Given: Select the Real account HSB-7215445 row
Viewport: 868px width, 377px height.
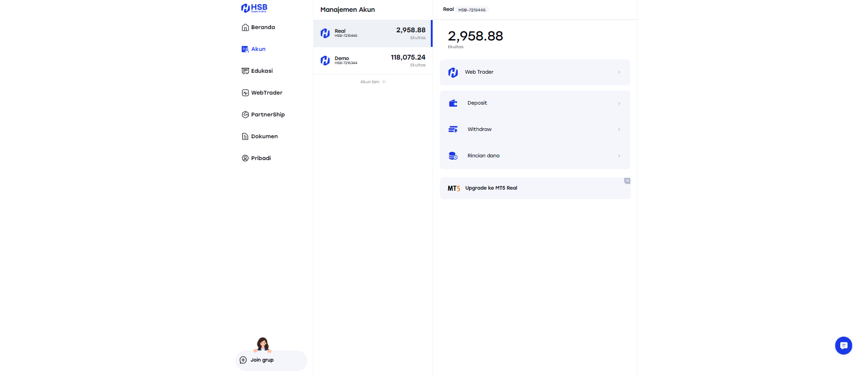Looking at the screenshot, I should [x=373, y=34].
